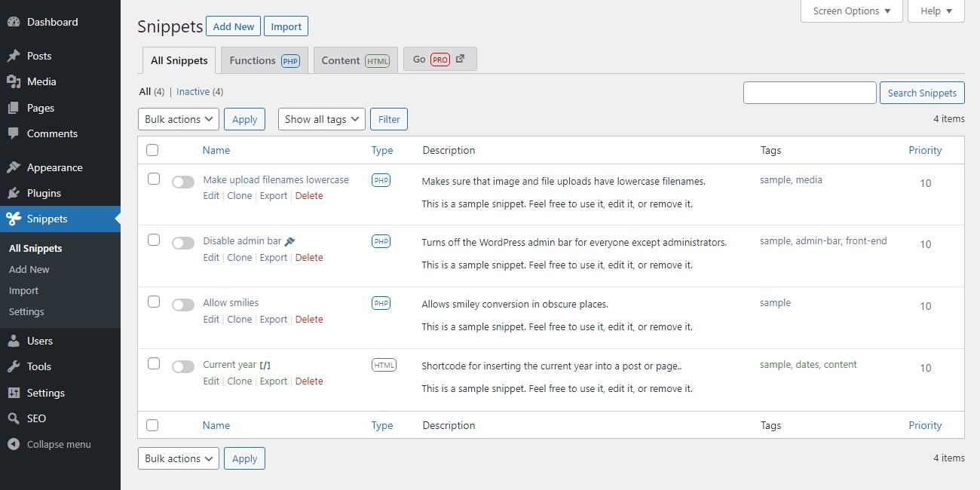Open the SEO section icon
The width and height of the screenshot is (980, 490).
coord(15,418)
